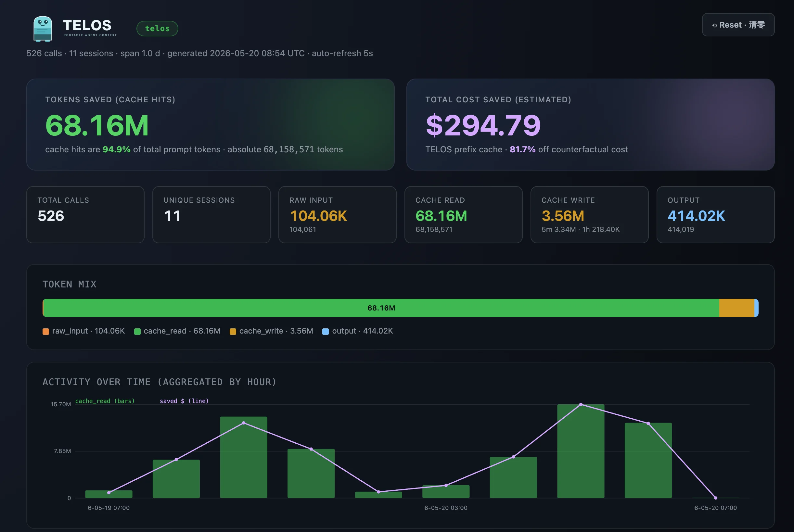Click the highest purple line point on chart
This screenshot has height=532, width=794.
click(581, 404)
